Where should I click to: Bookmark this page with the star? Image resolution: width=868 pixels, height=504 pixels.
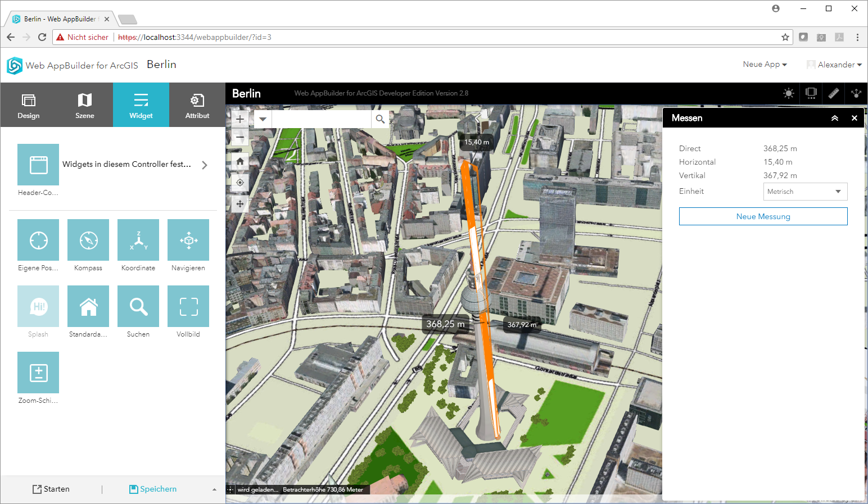[x=785, y=37]
